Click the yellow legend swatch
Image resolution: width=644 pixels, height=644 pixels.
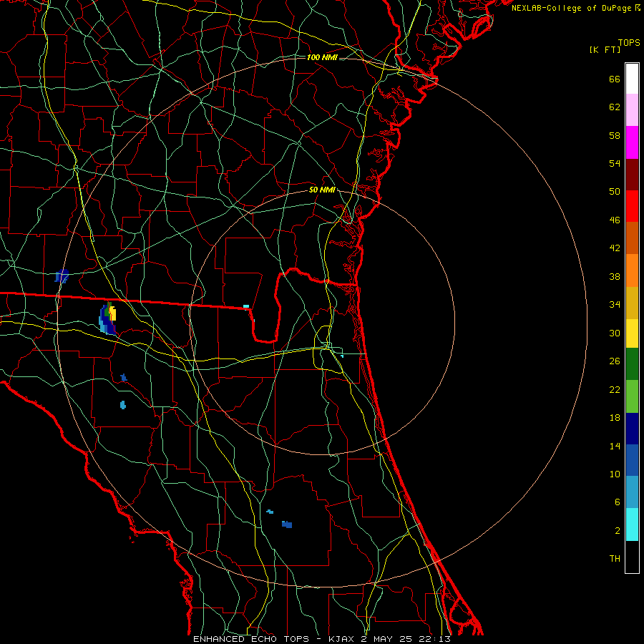click(632, 333)
